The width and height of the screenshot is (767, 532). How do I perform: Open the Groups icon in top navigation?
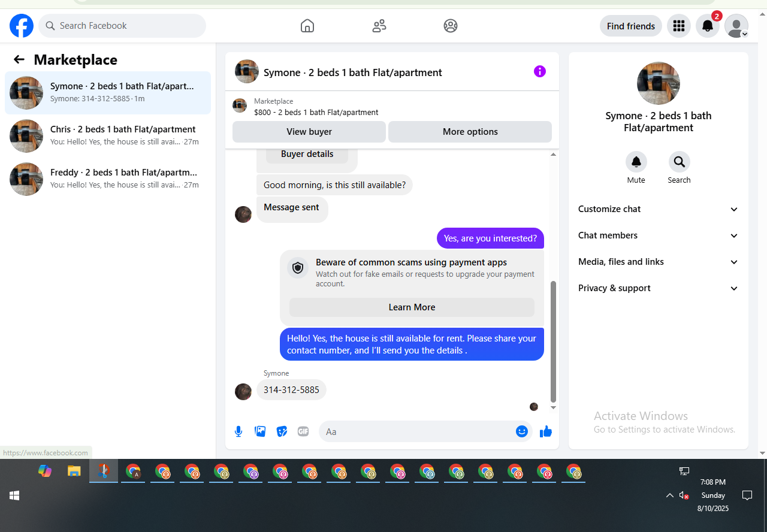[451, 26]
